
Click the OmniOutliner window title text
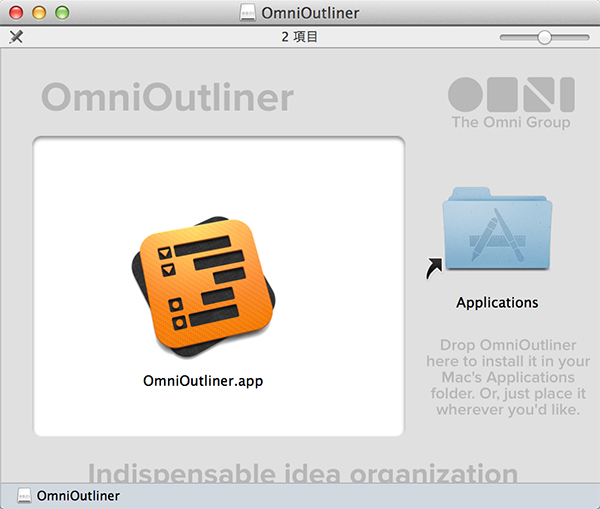tap(310, 13)
